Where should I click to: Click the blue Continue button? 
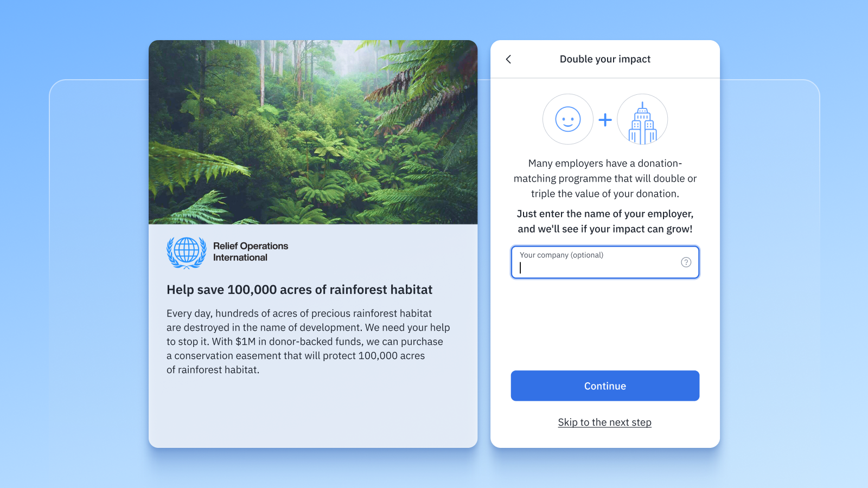[605, 386]
